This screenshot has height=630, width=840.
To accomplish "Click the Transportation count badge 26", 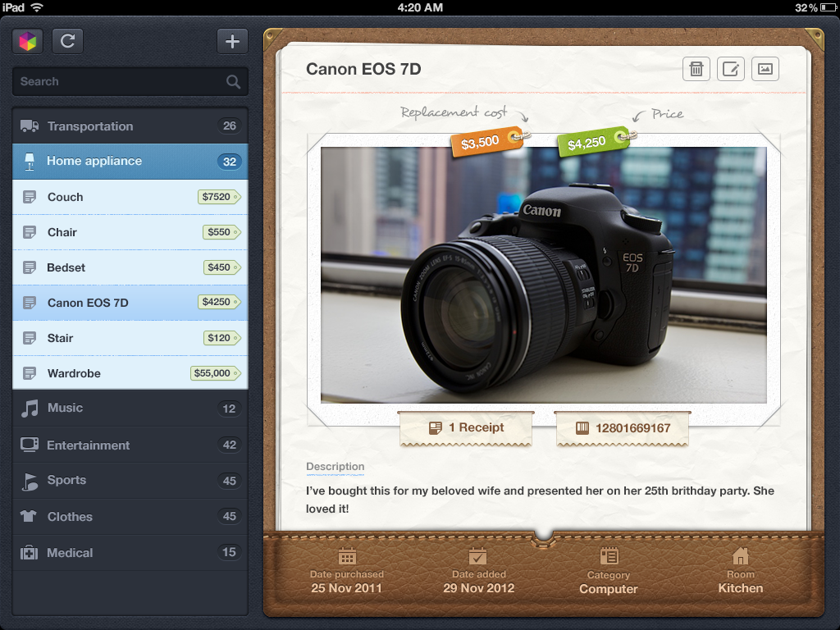I will (230, 126).
